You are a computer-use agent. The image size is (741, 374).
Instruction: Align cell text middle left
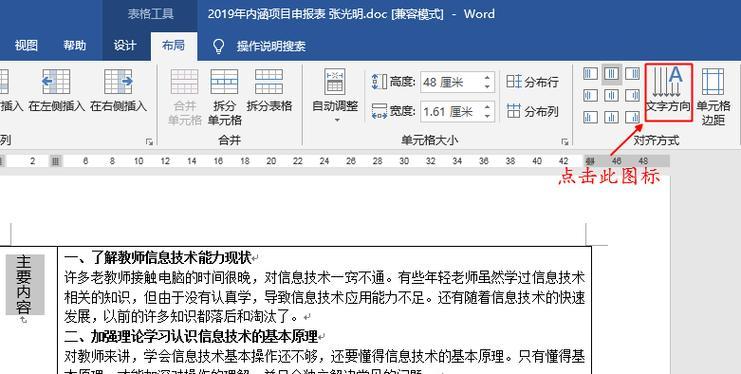click(590, 96)
